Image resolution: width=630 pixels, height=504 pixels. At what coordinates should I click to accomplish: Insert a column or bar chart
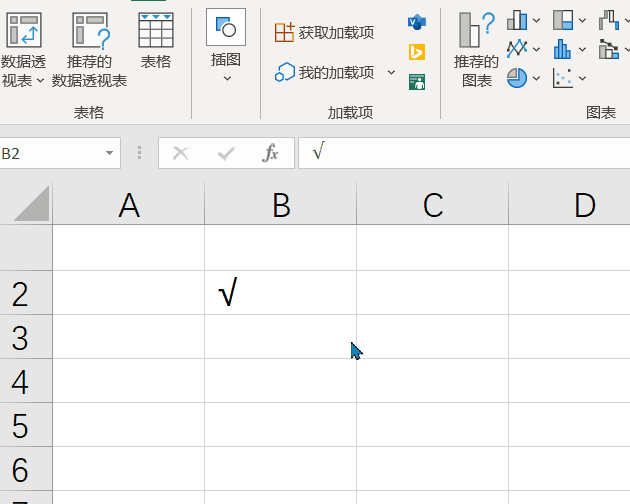tap(517, 20)
